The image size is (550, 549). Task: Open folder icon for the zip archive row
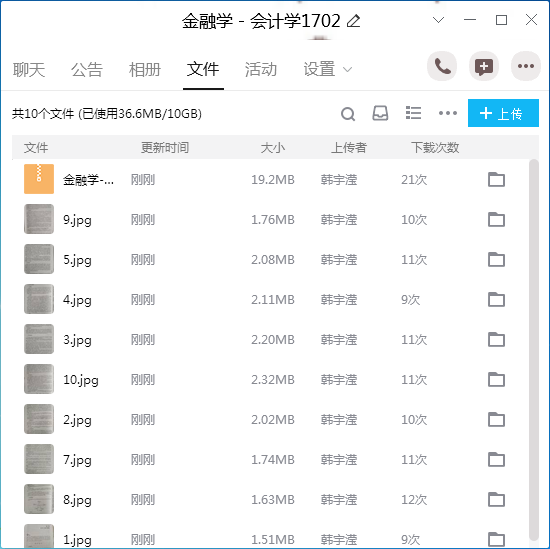click(496, 179)
